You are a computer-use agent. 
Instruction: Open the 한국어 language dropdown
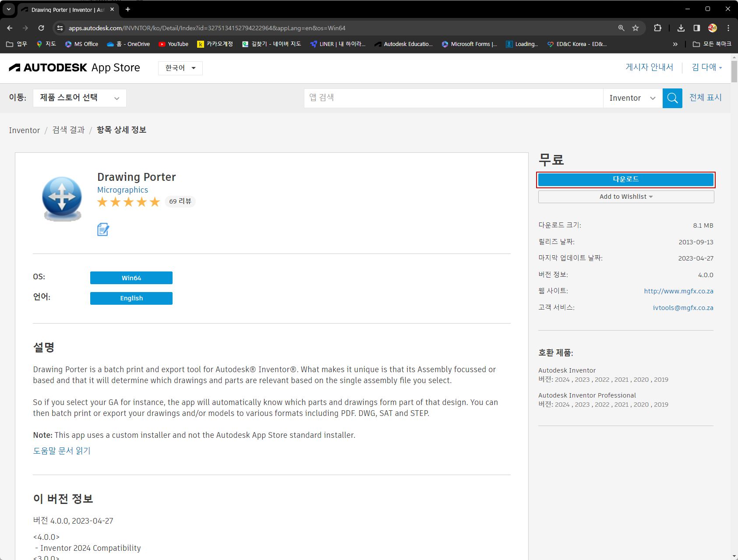(180, 68)
